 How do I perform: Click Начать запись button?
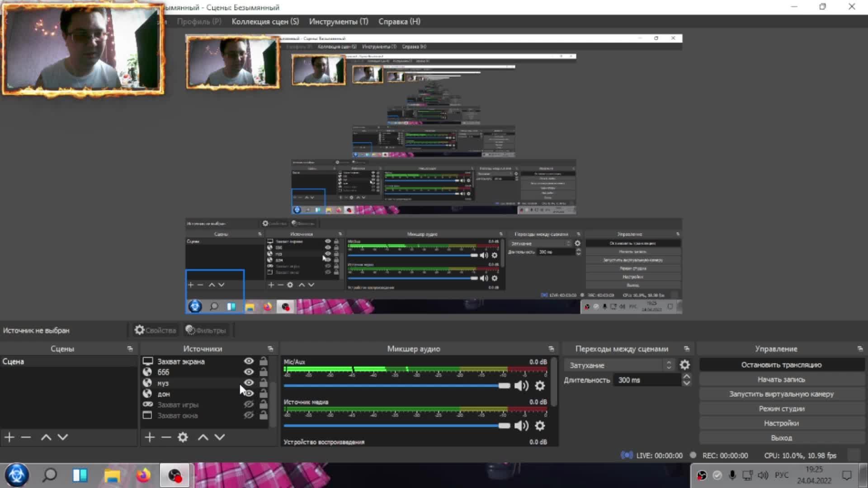click(781, 380)
